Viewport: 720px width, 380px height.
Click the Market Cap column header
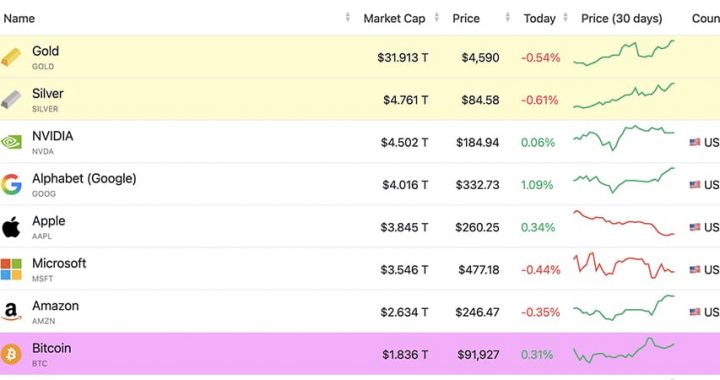click(394, 18)
